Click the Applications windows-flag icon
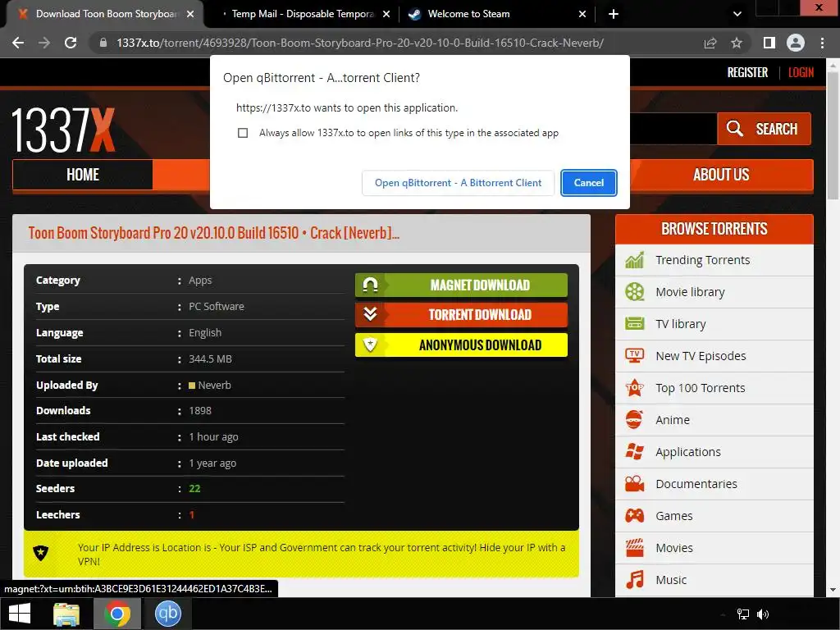The image size is (840, 630). pos(635,452)
